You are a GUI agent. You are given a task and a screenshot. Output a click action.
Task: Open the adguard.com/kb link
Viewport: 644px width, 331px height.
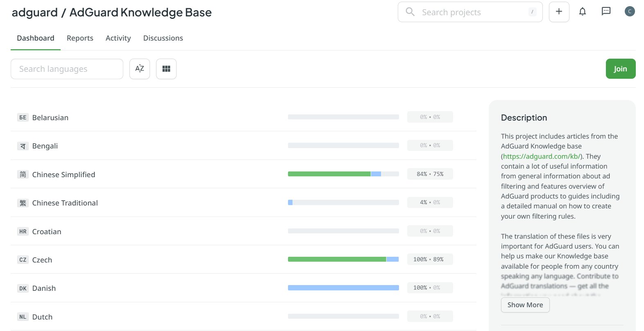click(x=542, y=156)
